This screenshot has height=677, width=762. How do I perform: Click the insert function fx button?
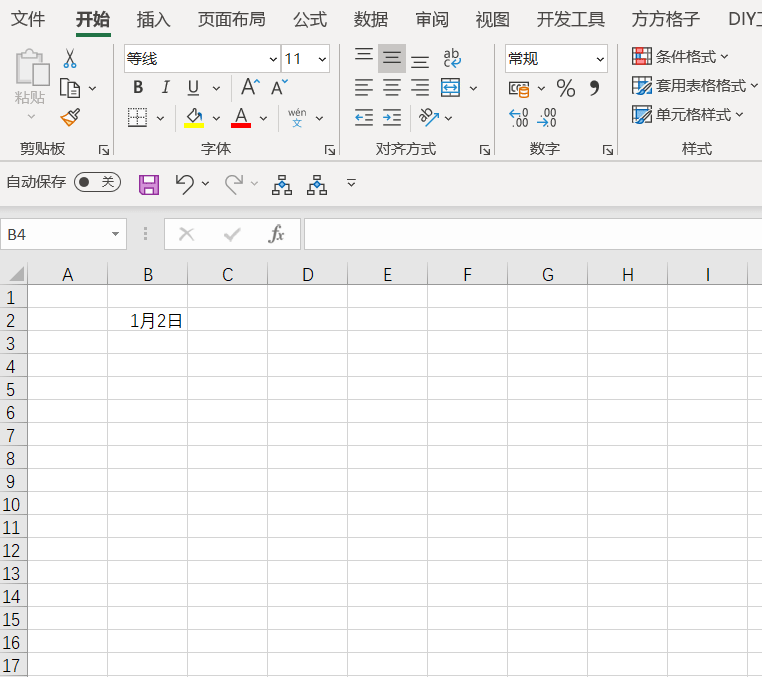tap(276, 234)
